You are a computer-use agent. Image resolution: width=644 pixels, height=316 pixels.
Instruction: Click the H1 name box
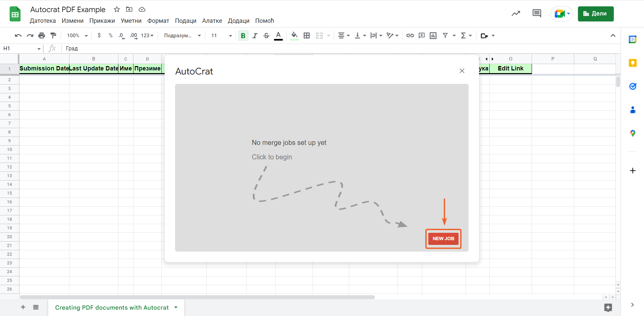pos(22,48)
